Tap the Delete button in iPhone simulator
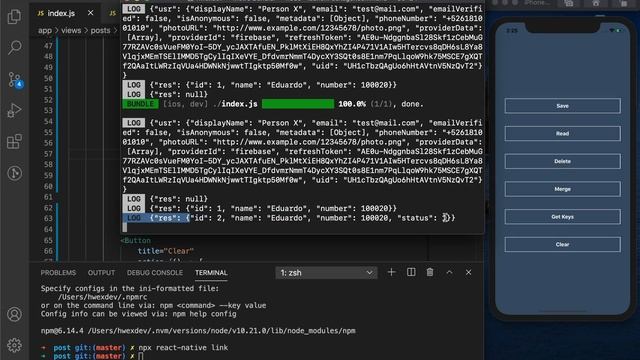This screenshot has height=360, width=640. click(562, 161)
